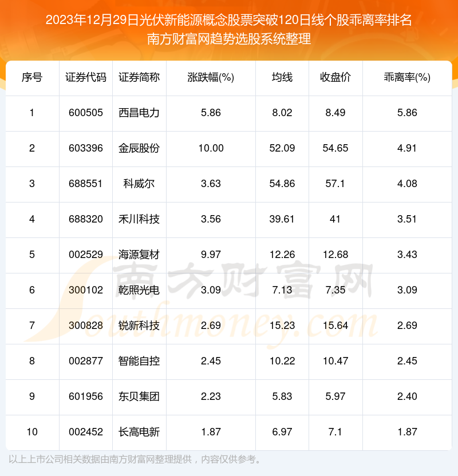Select stock code 002452
The width and height of the screenshot is (458, 476).
pos(86,432)
